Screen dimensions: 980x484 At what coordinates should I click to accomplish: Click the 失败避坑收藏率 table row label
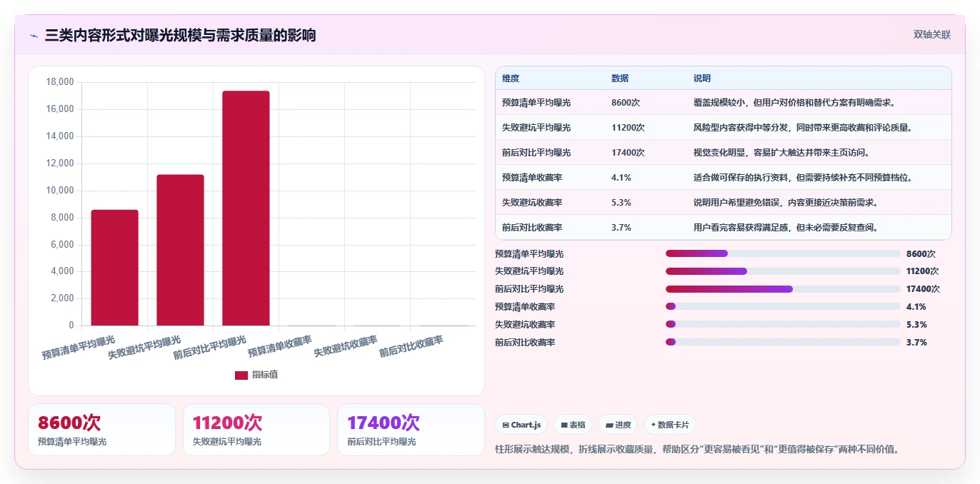532,203
